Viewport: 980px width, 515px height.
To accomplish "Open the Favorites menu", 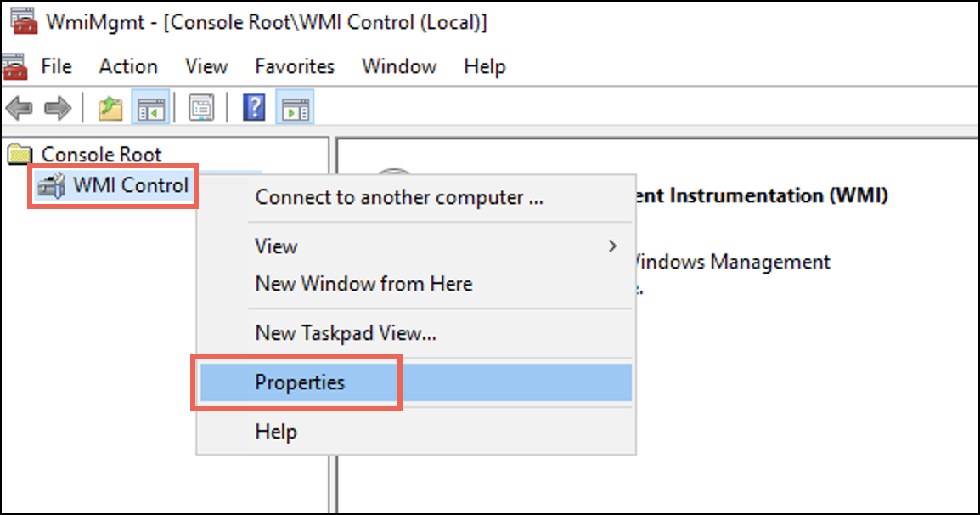I will tap(295, 66).
